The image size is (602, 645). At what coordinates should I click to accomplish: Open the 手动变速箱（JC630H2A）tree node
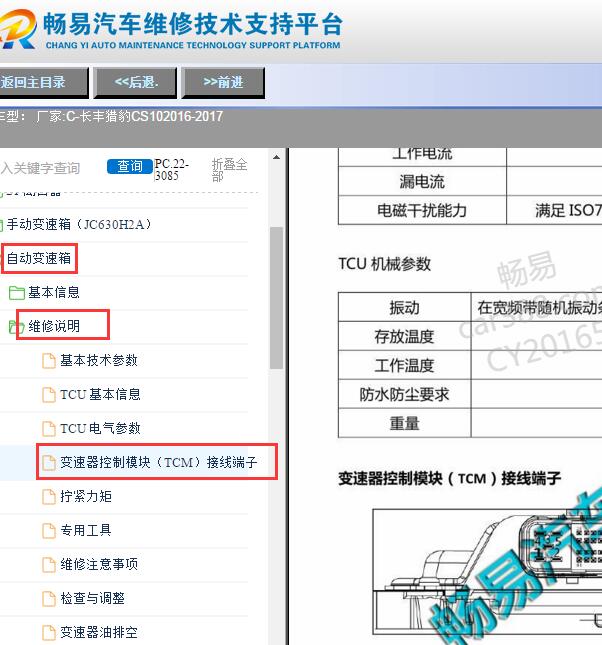click(79, 225)
